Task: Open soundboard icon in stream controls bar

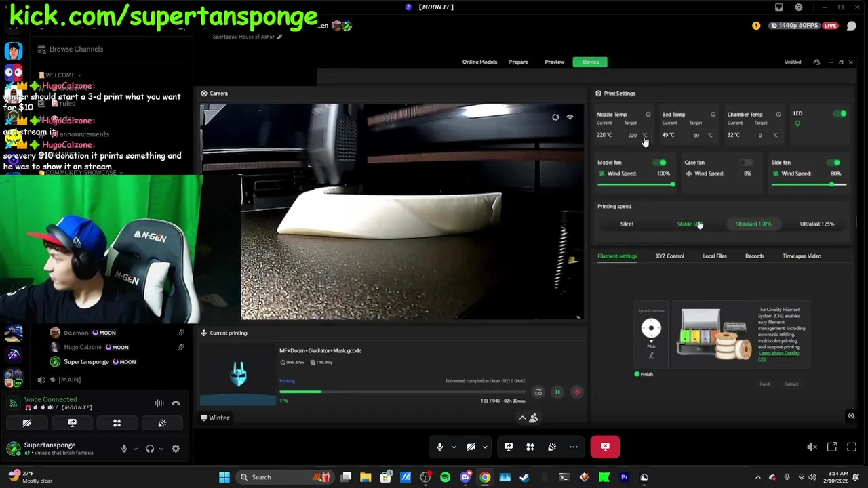Action: pos(552,447)
